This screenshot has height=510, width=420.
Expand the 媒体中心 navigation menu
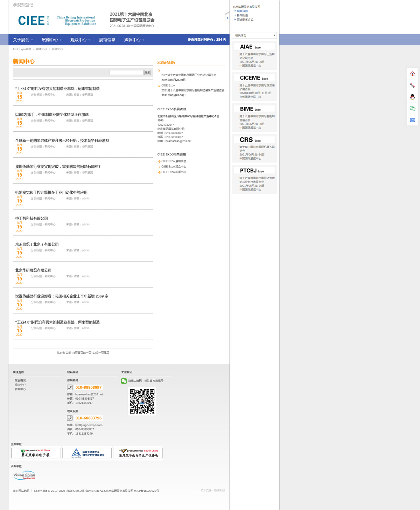134,40
